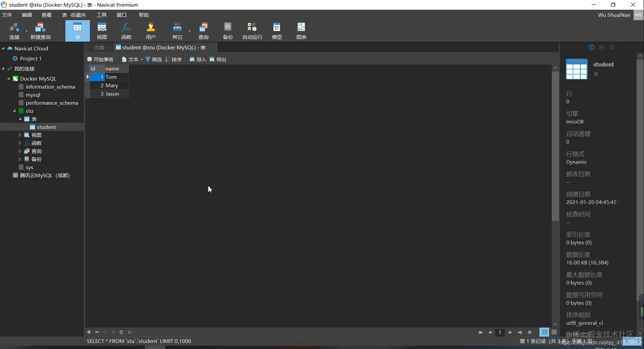Open the 工具 (Tools) menu
The height and width of the screenshot is (349, 644).
click(102, 15)
